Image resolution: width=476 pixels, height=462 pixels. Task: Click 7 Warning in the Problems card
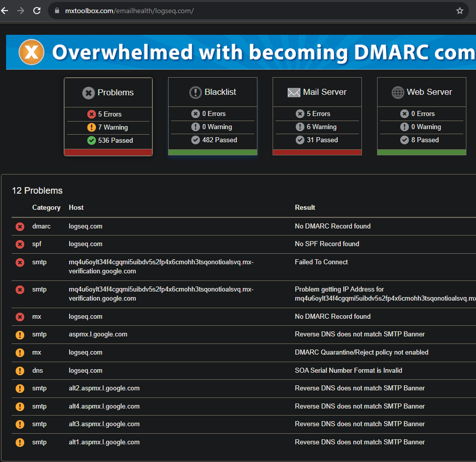(x=113, y=128)
